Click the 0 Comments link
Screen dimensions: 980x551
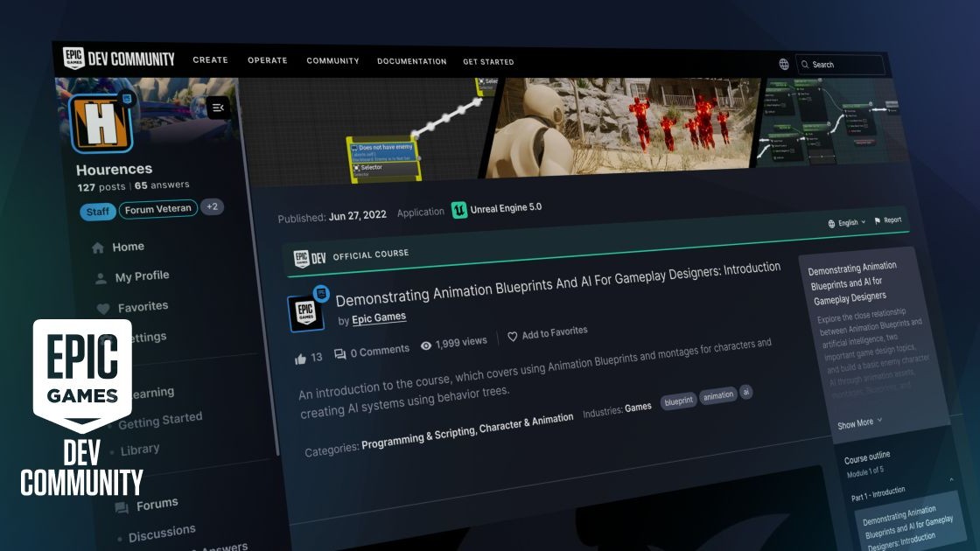click(x=372, y=352)
